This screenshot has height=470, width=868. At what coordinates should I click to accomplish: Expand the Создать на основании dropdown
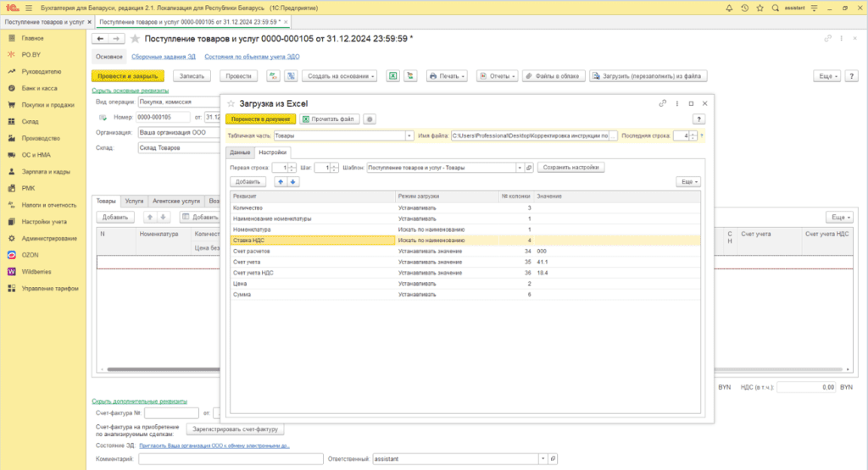click(x=340, y=76)
